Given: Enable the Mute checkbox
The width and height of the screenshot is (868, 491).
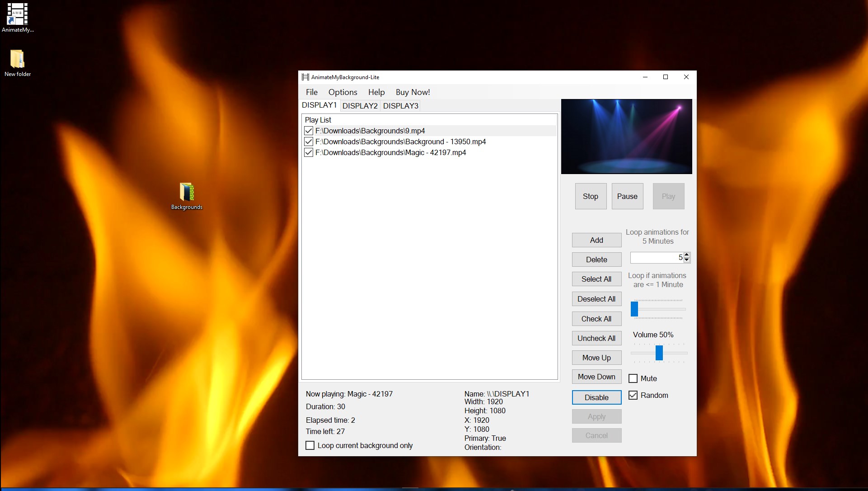Looking at the screenshot, I should click(633, 378).
